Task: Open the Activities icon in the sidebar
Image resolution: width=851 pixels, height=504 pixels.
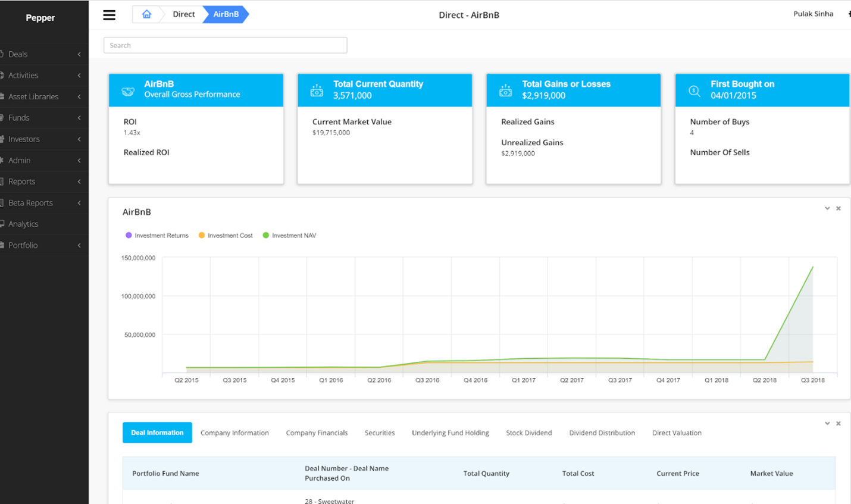Action: 2,75
